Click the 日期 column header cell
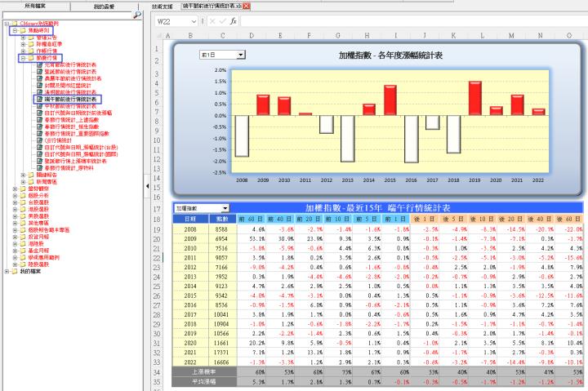 point(190,219)
